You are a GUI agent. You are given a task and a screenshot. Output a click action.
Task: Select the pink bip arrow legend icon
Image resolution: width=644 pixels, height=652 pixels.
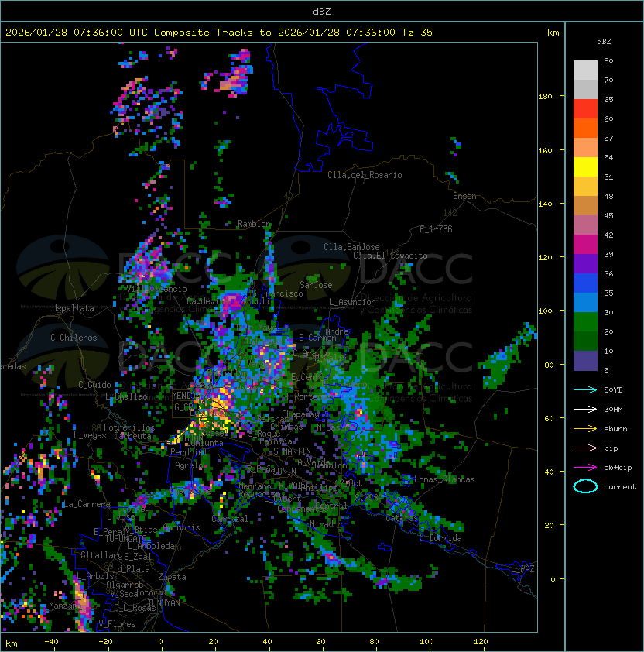tap(585, 448)
